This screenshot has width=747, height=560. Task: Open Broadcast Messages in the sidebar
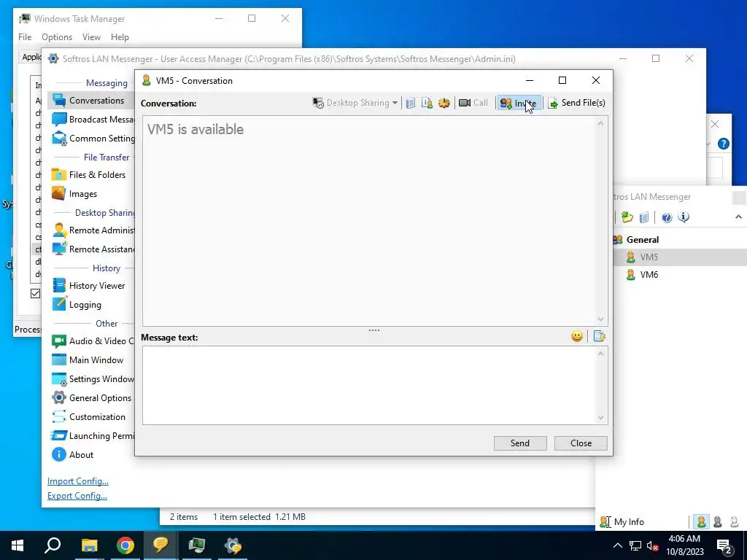[x=93, y=120]
